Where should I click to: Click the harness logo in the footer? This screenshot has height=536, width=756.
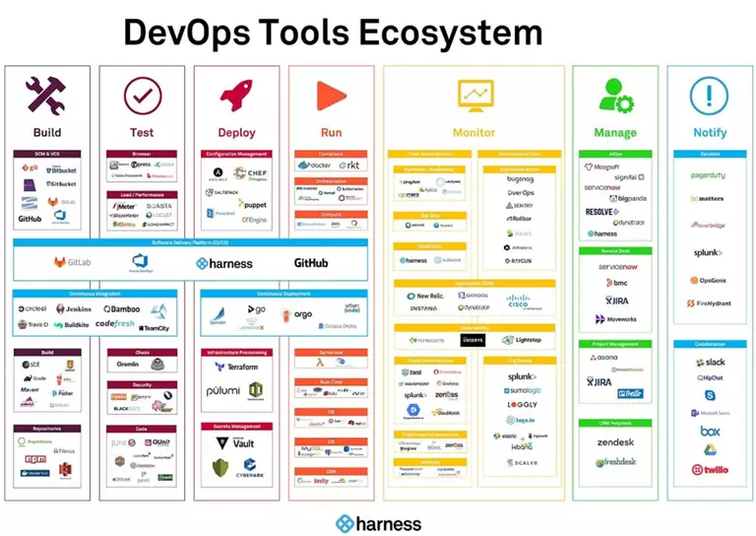[378, 523]
